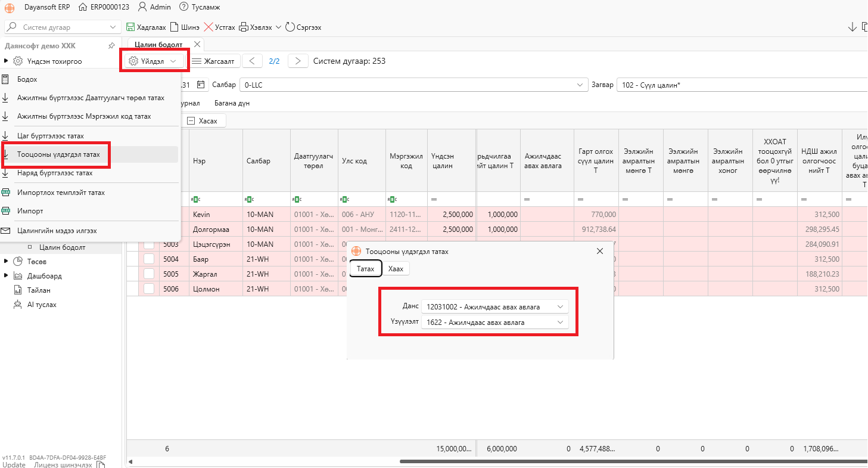Click the Бодох calculator icon
This screenshot has width=868, height=468.
(5, 79)
